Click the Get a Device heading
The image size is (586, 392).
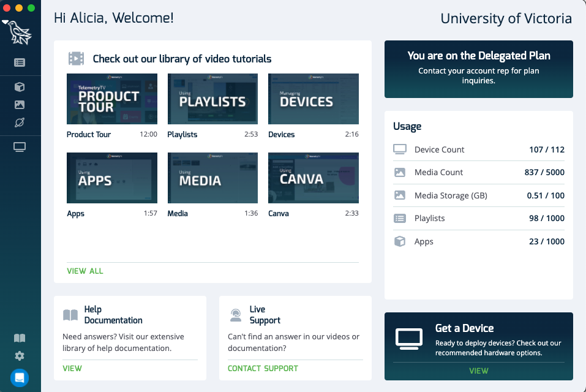click(465, 328)
